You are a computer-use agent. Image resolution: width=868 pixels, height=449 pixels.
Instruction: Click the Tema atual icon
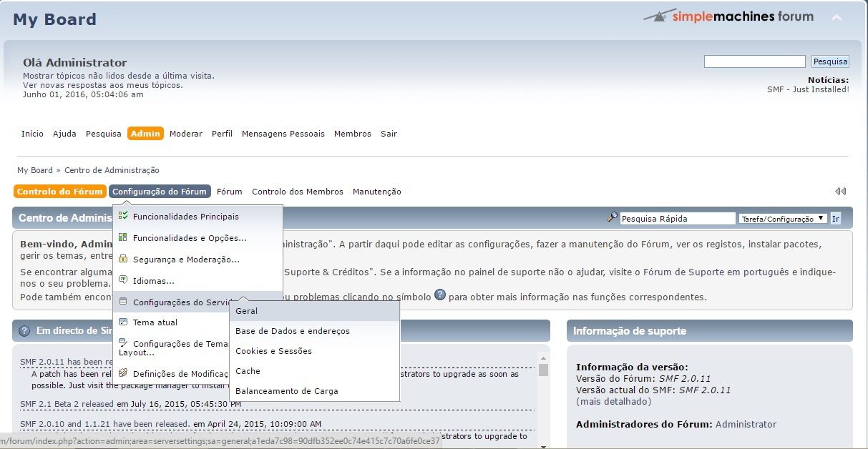124,322
